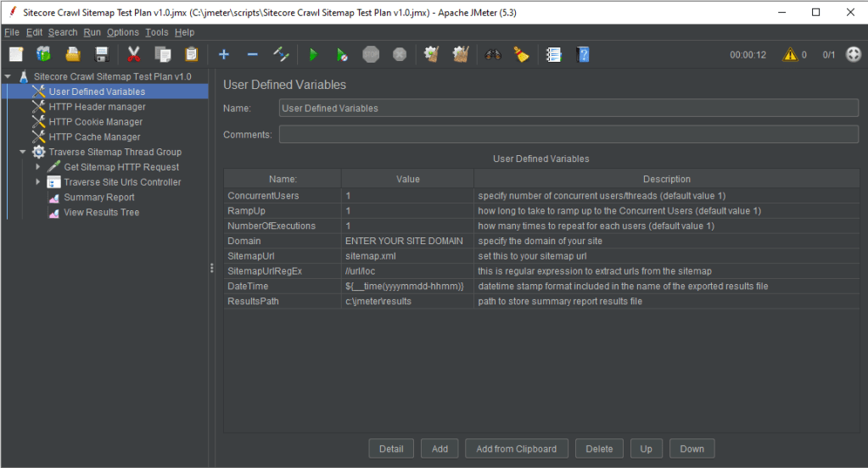
Task: Expand the Traverse Site Urls Controller node
Action: tap(38, 182)
